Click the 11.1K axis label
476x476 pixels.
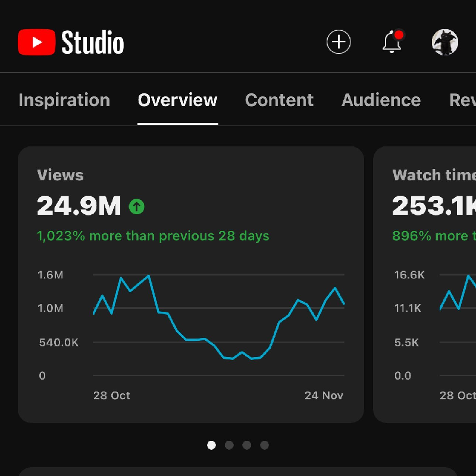click(x=408, y=308)
